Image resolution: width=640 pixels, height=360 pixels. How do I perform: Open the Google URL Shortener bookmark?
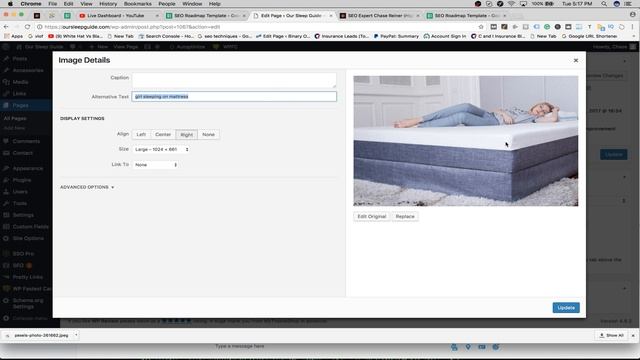(590, 36)
